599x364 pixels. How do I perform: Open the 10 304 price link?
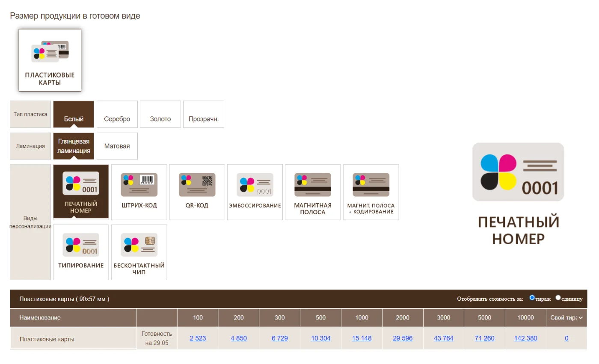pyautogui.click(x=321, y=338)
